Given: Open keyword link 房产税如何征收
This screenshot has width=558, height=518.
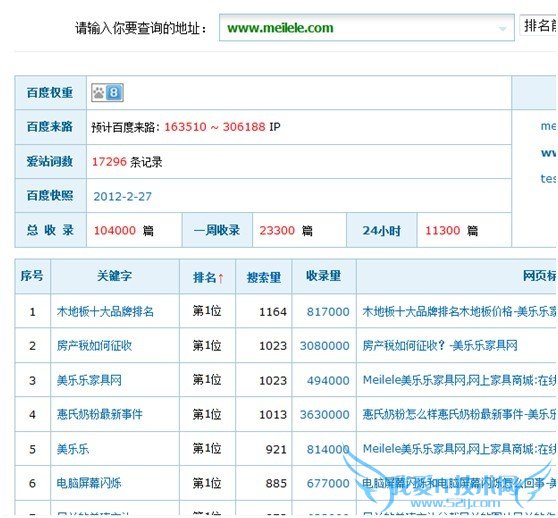Looking at the screenshot, I should click(94, 345).
